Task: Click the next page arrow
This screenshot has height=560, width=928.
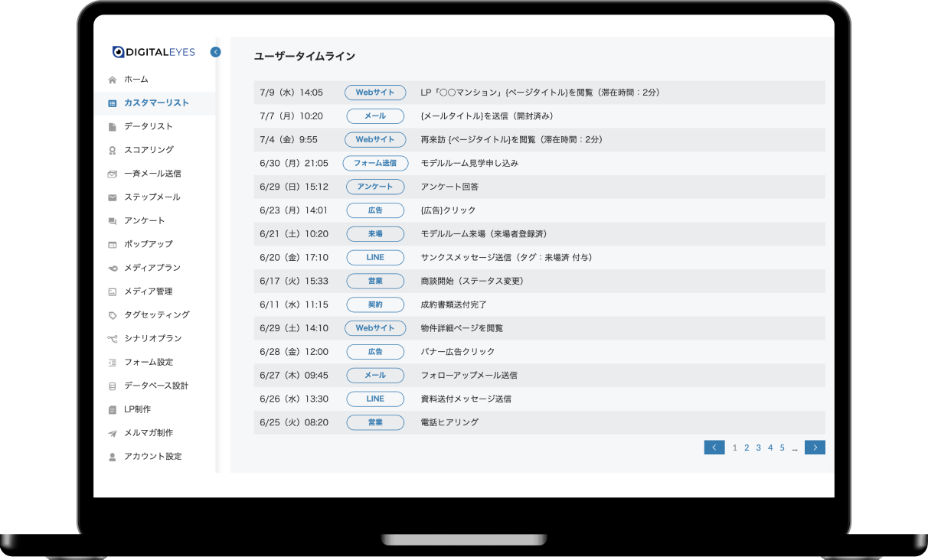Action: click(815, 448)
